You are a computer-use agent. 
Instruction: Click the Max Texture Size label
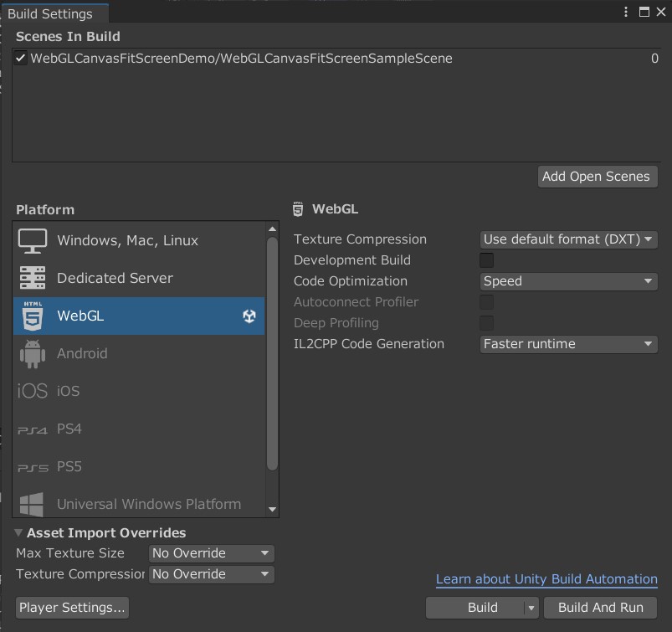pyautogui.click(x=70, y=553)
